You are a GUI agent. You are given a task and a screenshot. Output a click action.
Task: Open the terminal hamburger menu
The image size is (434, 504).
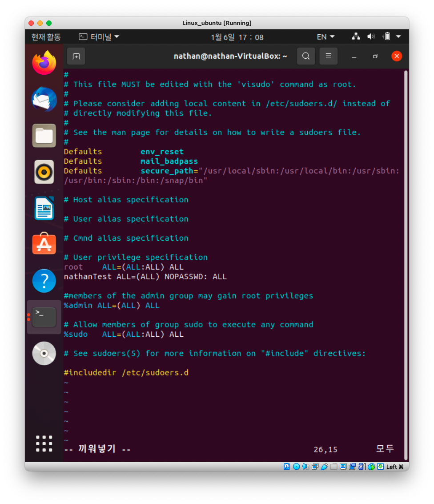[328, 56]
